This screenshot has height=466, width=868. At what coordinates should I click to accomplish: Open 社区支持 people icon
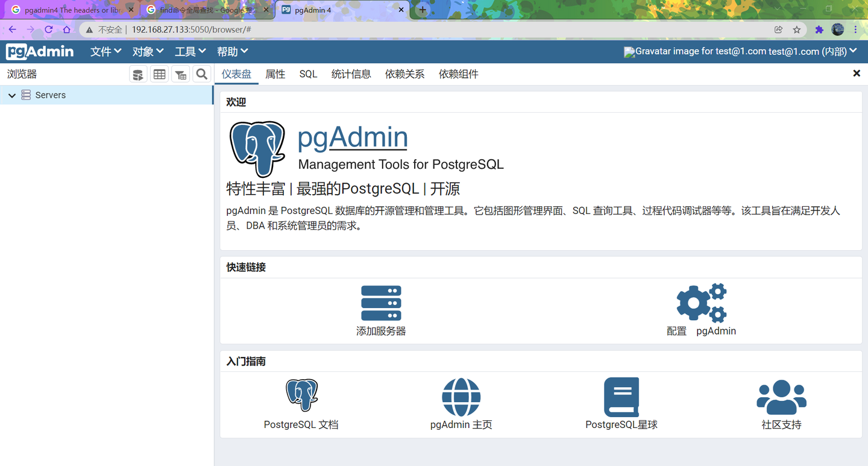[x=781, y=397]
